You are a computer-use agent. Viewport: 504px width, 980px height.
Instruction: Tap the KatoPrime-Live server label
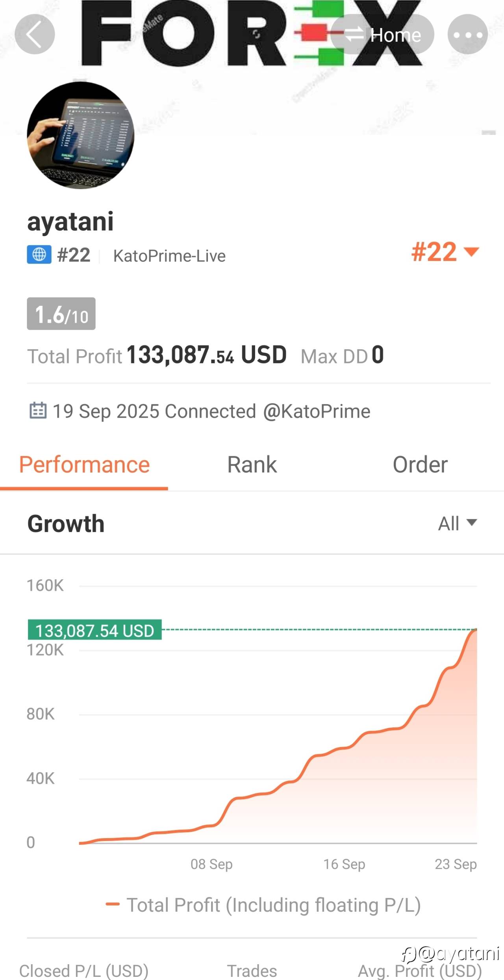(169, 256)
